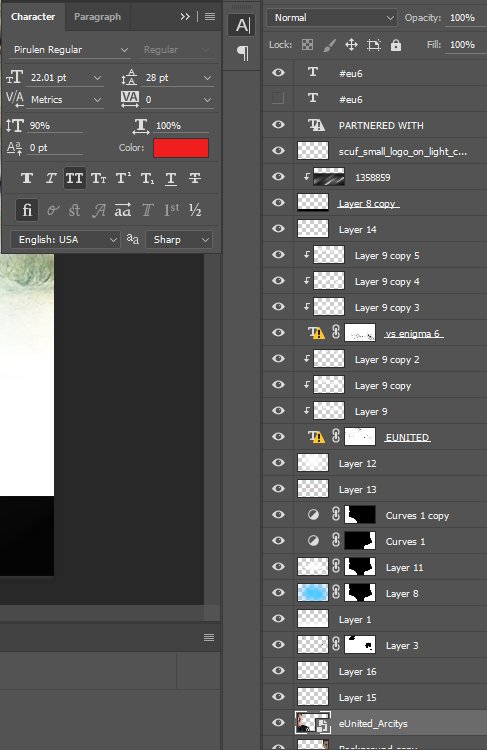
Task: Collapse panels using double-arrow icon
Action: tap(185, 16)
